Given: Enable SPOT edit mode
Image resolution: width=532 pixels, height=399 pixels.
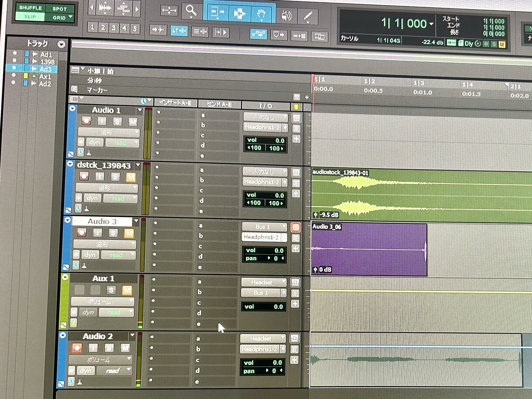Looking at the screenshot, I should pyautogui.click(x=59, y=9).
